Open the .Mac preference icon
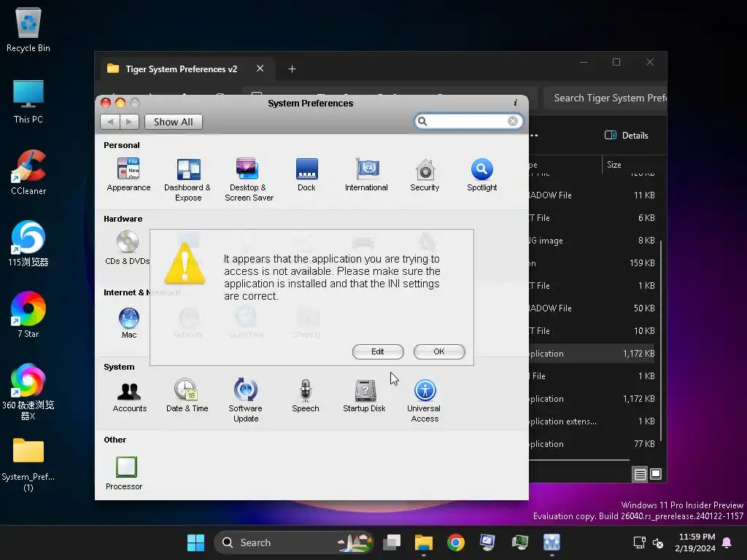 (x=128, y=323)
